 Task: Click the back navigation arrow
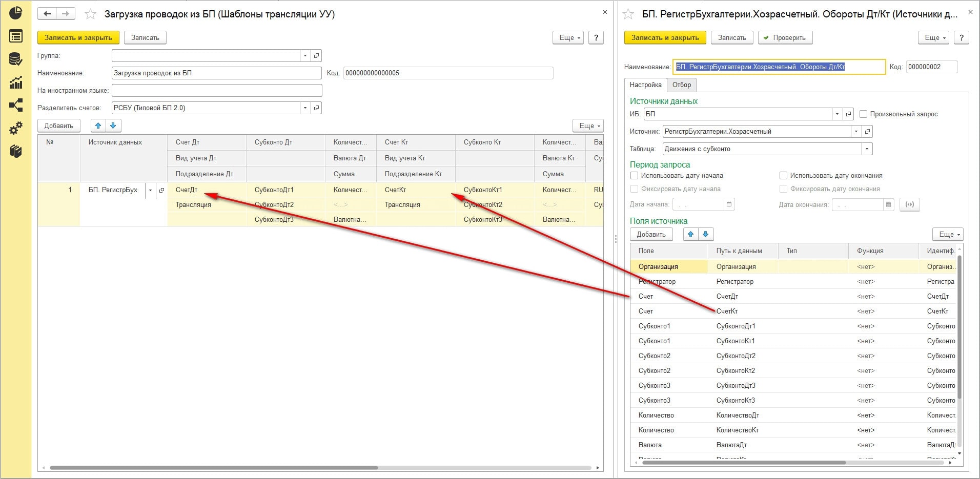pos(47,14)
